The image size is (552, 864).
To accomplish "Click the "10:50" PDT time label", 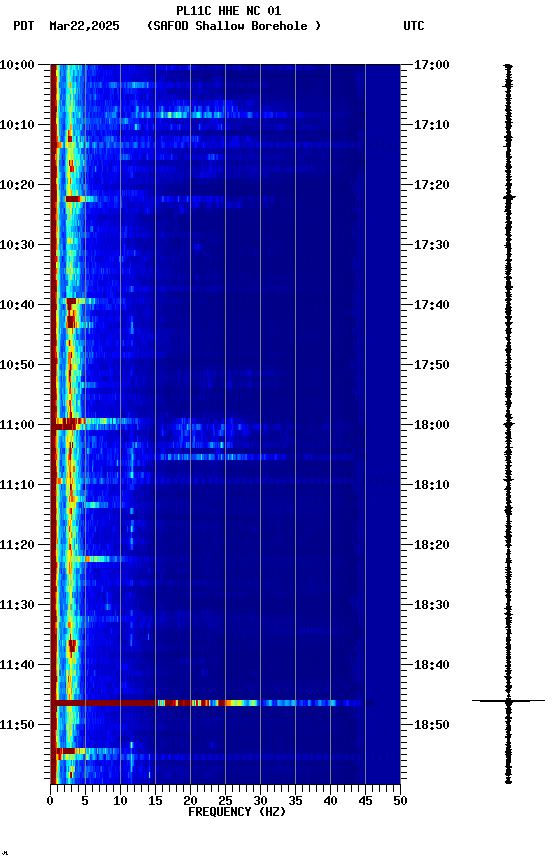I will (x=17, y=365).
